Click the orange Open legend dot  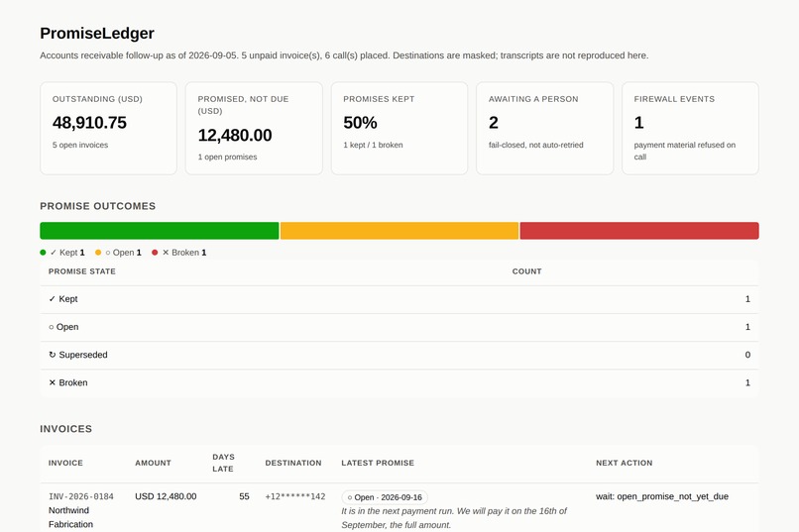[x=98, y=253]
